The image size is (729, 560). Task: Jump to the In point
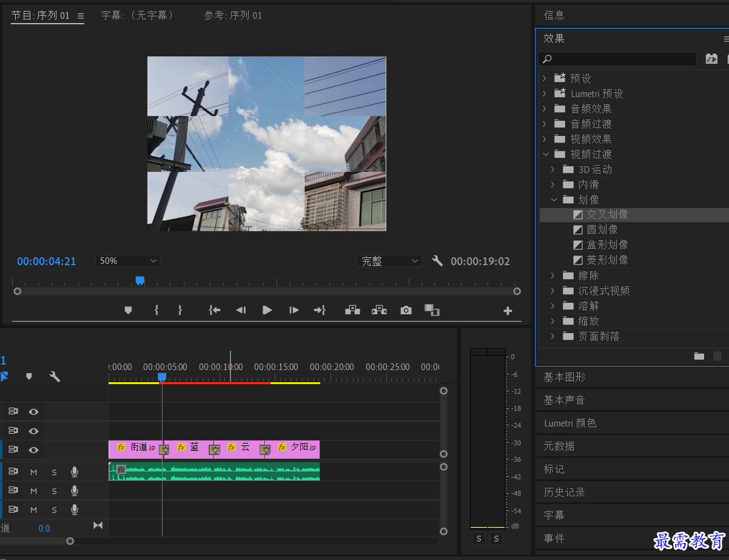tap(214, 310)
